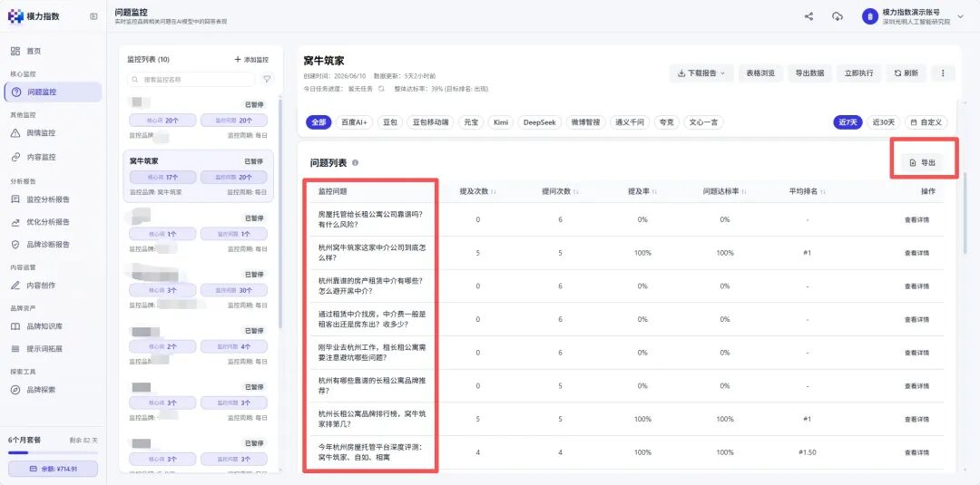Filter by 通义千问 model
Viewport: 980px width, 485px height.
click(630, 122)
